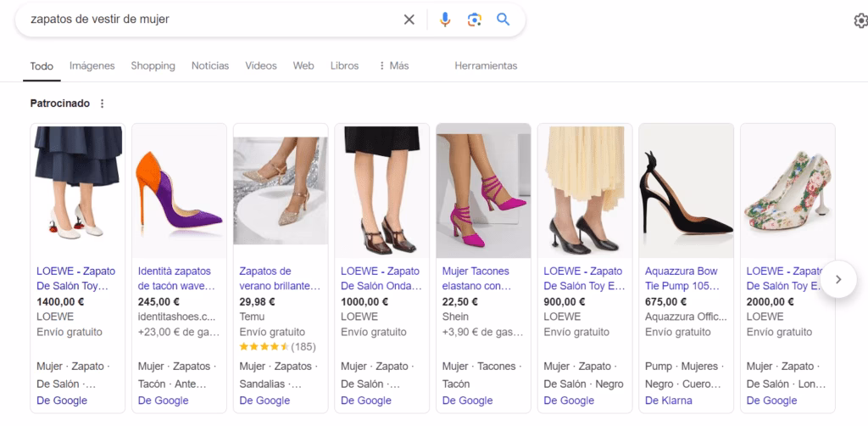Screen dimensions: 868x426
Task: Open 'LOEWE - Zapato De Salón Toy' link priced 1400,00 €
Action: (x=75, y=278)
